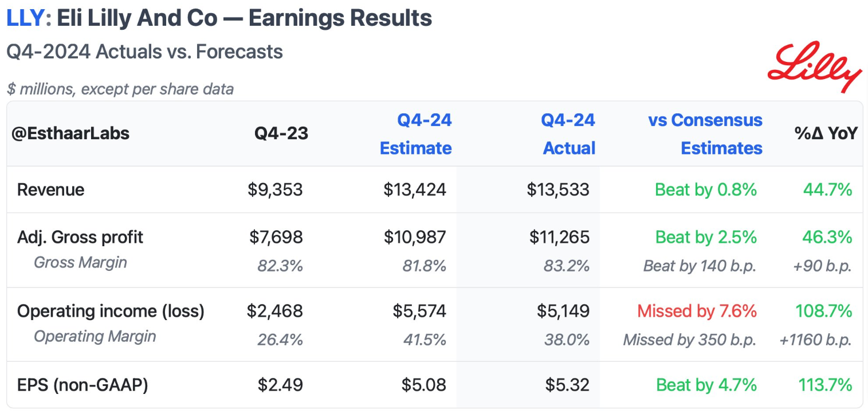Click the EPS (non-GAAP) row label
868x414 pixels.
tap(83, 385)
